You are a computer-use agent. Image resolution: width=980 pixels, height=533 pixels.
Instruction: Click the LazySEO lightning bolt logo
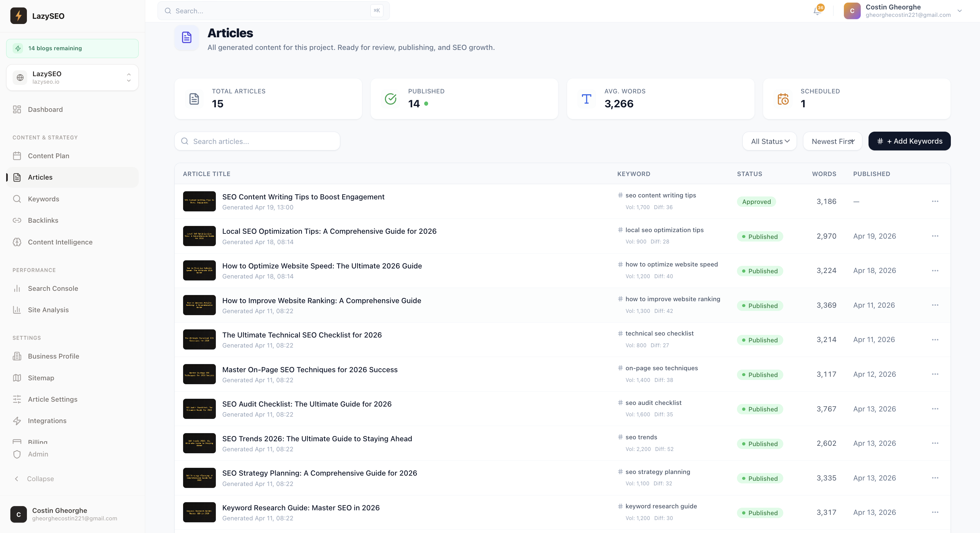pyautogui.click(x=18, y=16)
